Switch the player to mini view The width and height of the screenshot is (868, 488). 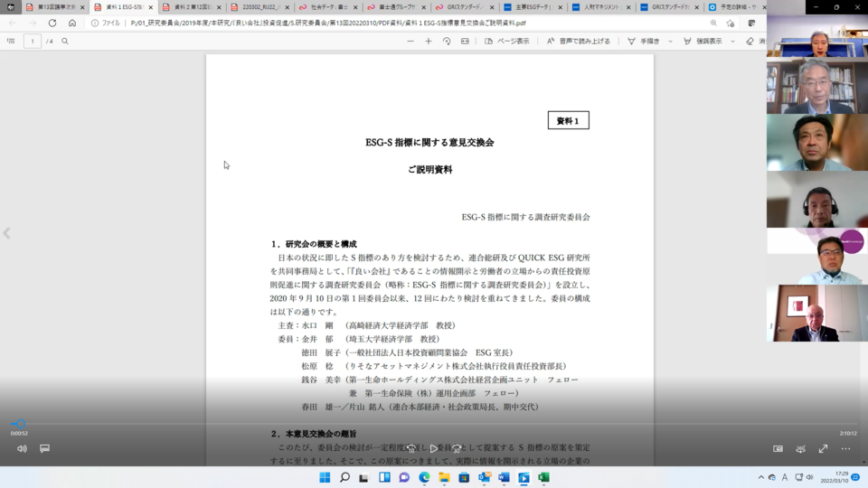[778, 449]
